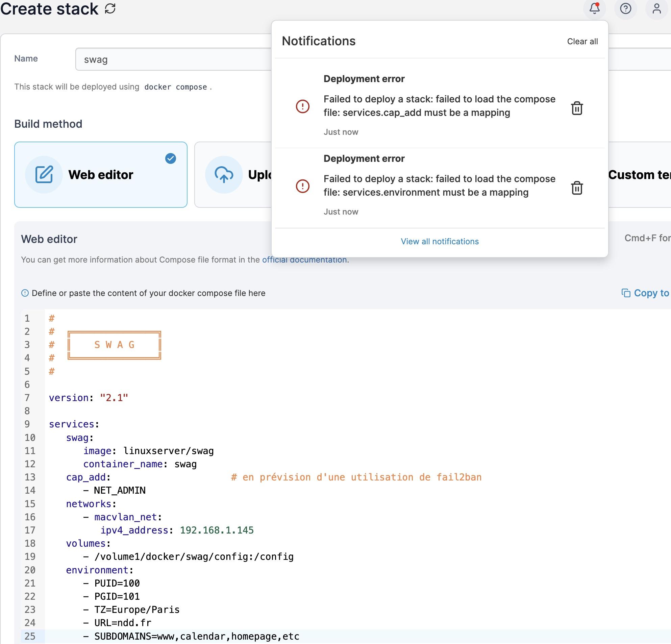
Task: Click the networks: key in editor
Action: [x=91, y=504]
